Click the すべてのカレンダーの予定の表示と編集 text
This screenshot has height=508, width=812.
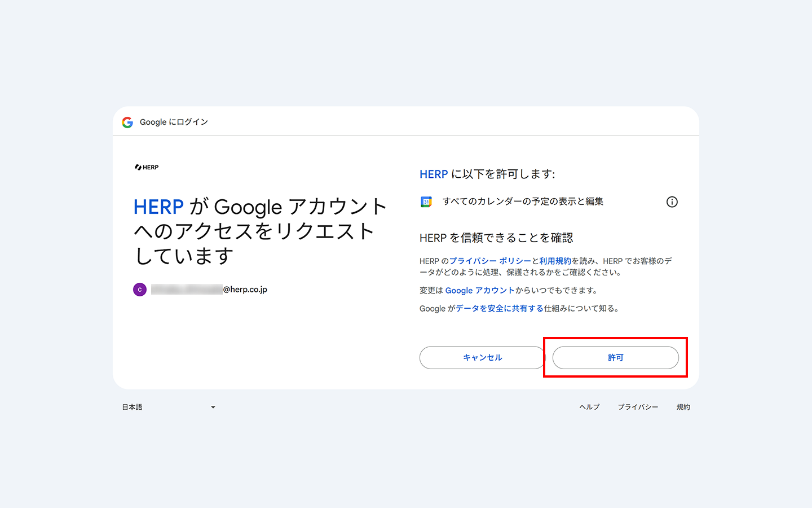click(x=523, y=202)
